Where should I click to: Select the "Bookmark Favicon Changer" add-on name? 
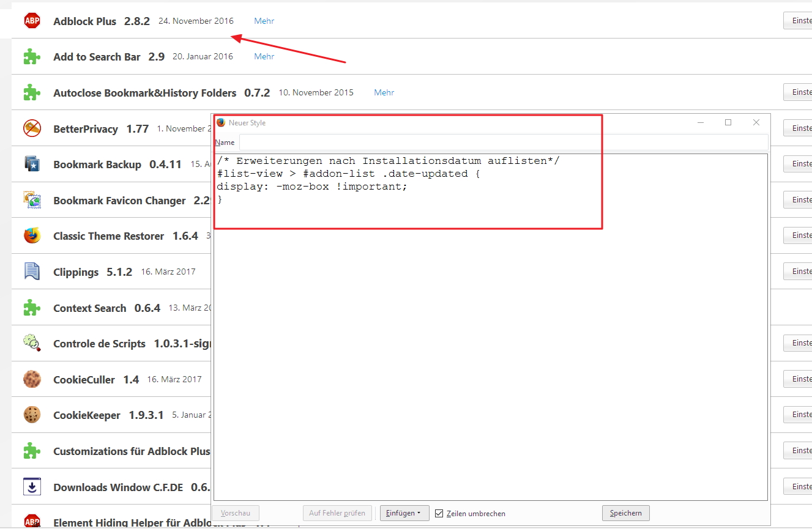119,201
